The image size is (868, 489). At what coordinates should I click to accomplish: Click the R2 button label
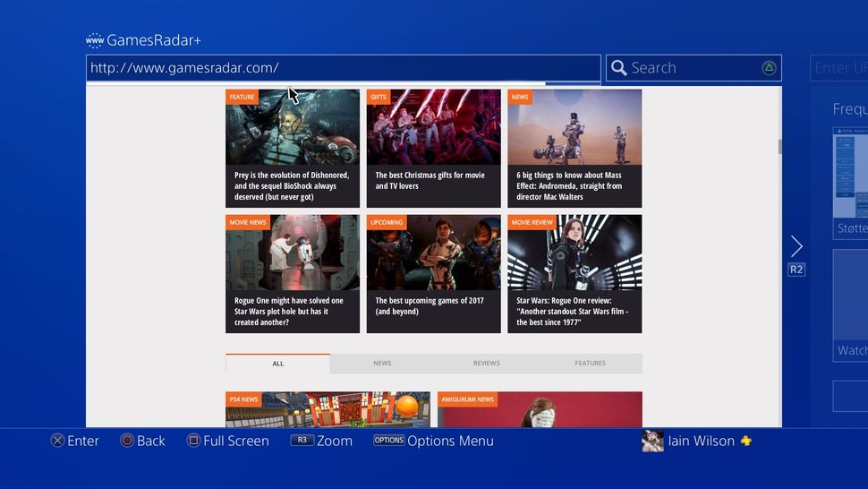coord(796,270)
